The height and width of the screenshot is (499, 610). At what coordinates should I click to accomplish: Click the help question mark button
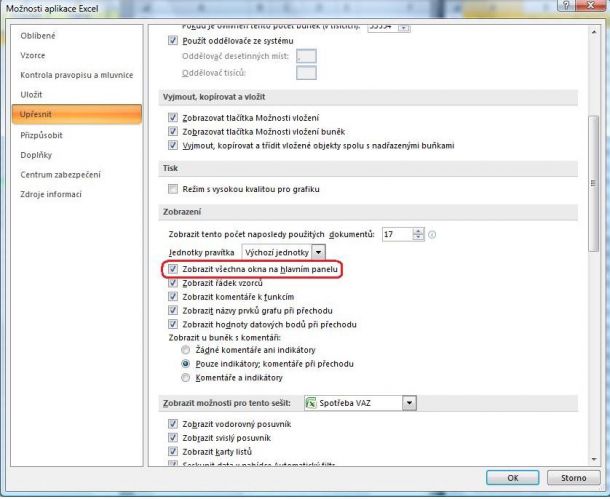click(566, 5)
